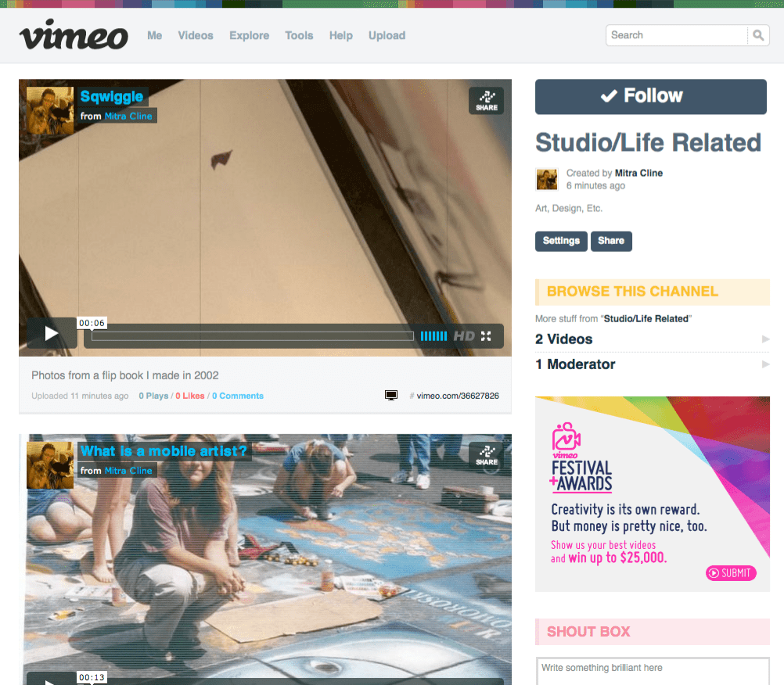This screenshot has height=685, width=784.
Task: Click the uploader avatar on Sqwiggle video
Action: pyautogui.click(x=50, y=110)
